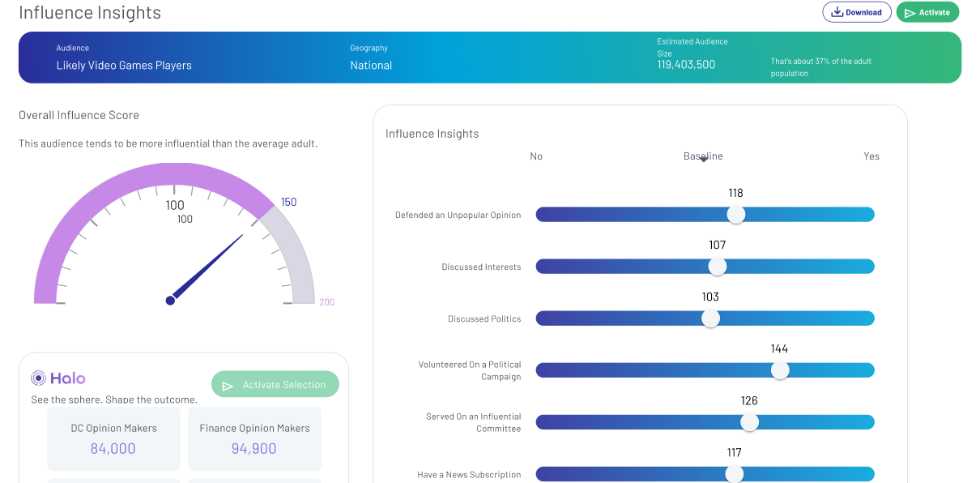
Task: Click the Discussed Politics slider handle
Action: point(710,318)
